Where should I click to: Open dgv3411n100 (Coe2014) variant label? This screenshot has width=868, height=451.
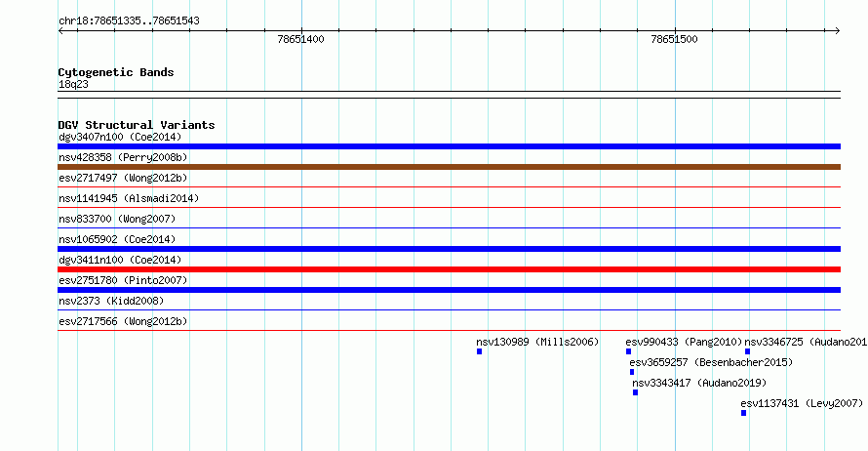tap(120, 260)
